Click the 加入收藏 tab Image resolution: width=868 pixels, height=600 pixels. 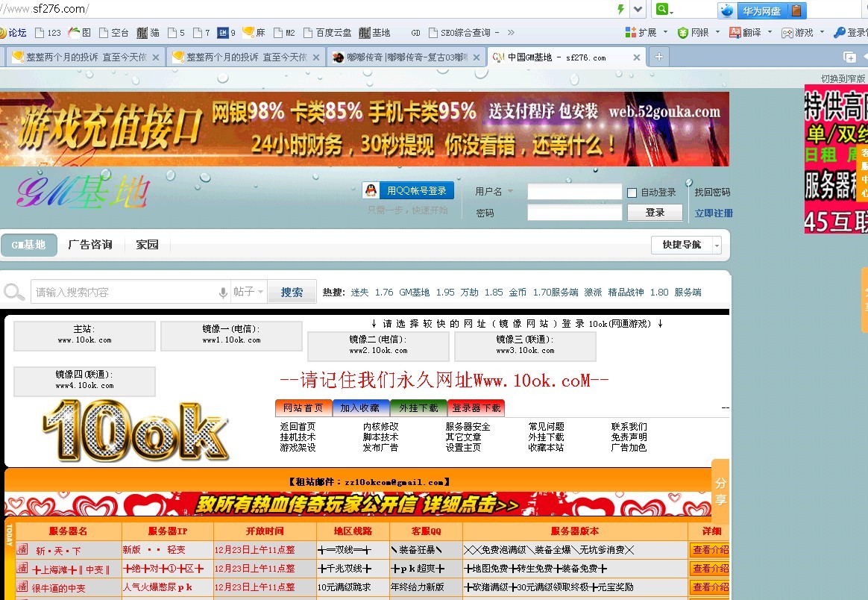[x=360, y=407]
